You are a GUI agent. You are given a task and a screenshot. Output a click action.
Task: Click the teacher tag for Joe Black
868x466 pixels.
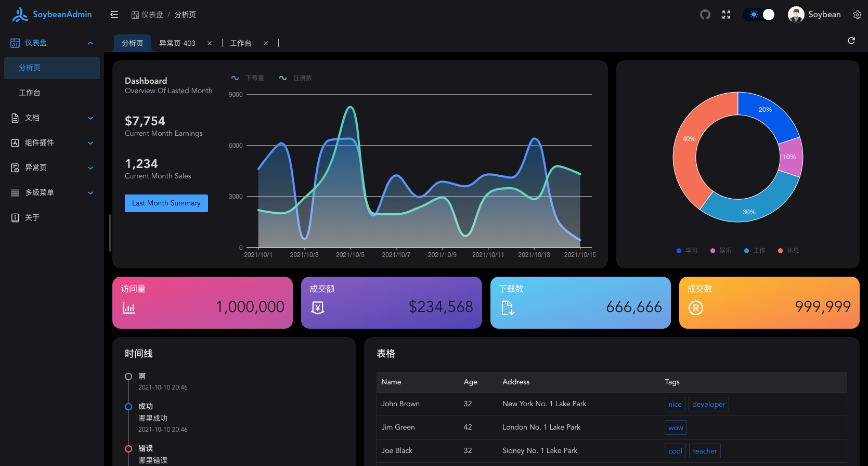pos(705,451)
